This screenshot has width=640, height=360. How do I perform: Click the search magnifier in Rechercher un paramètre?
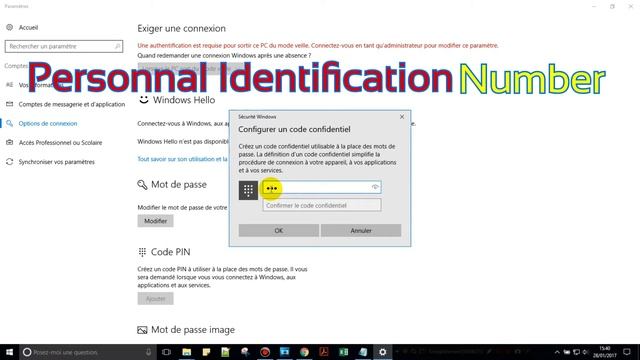(x=117, y=46)
